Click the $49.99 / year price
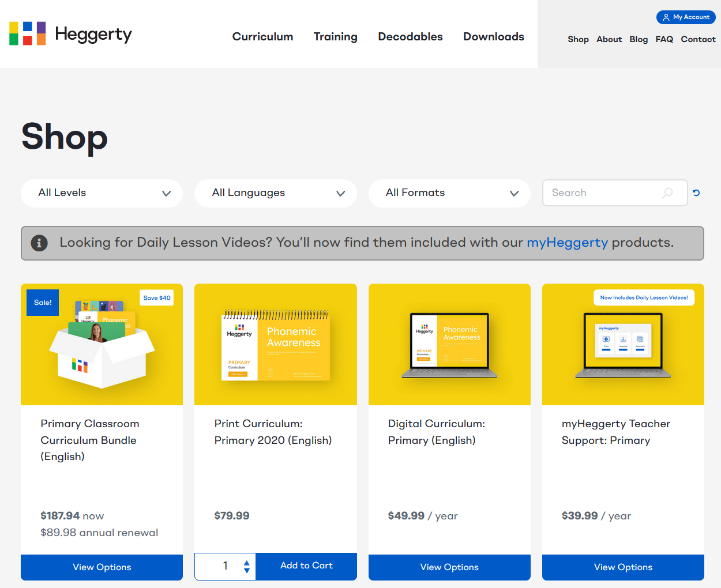Viewport: 721px width, 588px height. pyautogui.click(x=423, y=516)
